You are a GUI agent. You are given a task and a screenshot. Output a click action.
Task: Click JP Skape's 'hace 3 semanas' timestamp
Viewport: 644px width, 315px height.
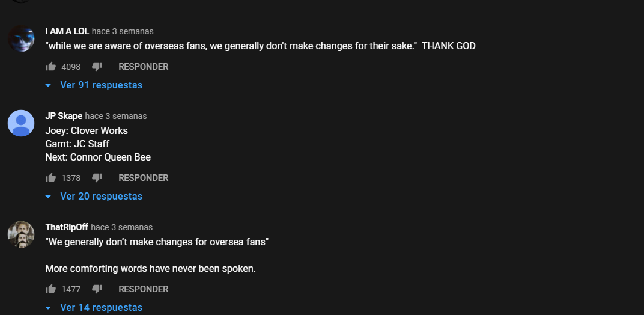[116, 116]
